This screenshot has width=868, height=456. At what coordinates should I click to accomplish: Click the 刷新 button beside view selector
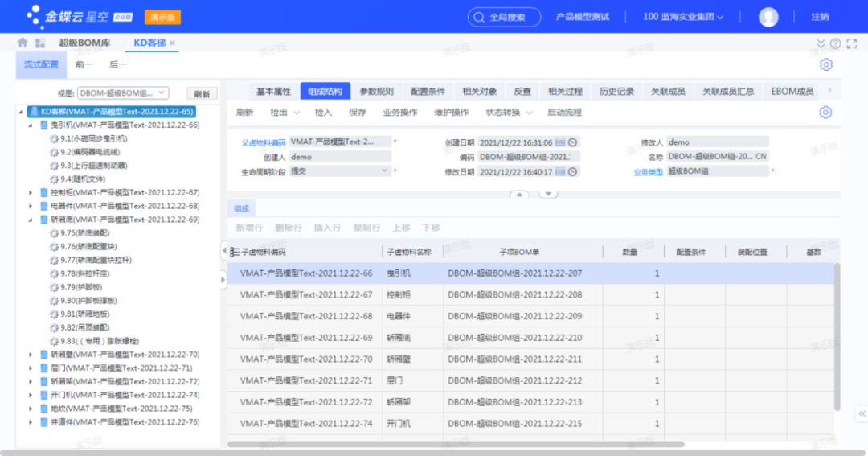pyautogui.click(x=202, y=93)
